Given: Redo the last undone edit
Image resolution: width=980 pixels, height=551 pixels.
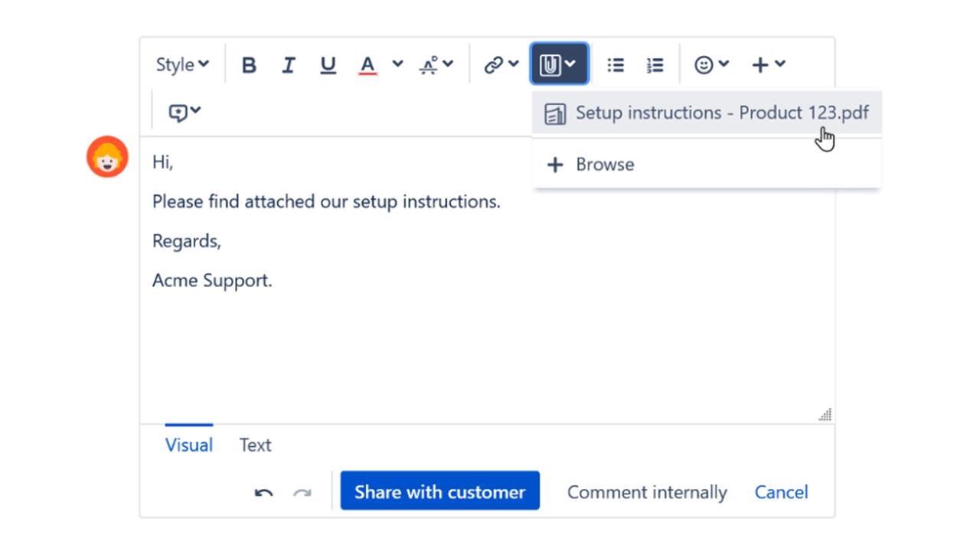Looking at the screenshot, I should coord(302,492).
